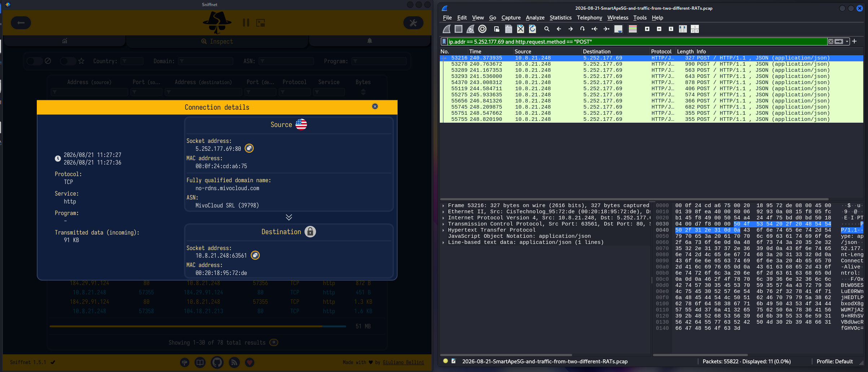
Task: Click the Bytes column sort arrows in Sniffnet
Action: click(x=363, y=92)
